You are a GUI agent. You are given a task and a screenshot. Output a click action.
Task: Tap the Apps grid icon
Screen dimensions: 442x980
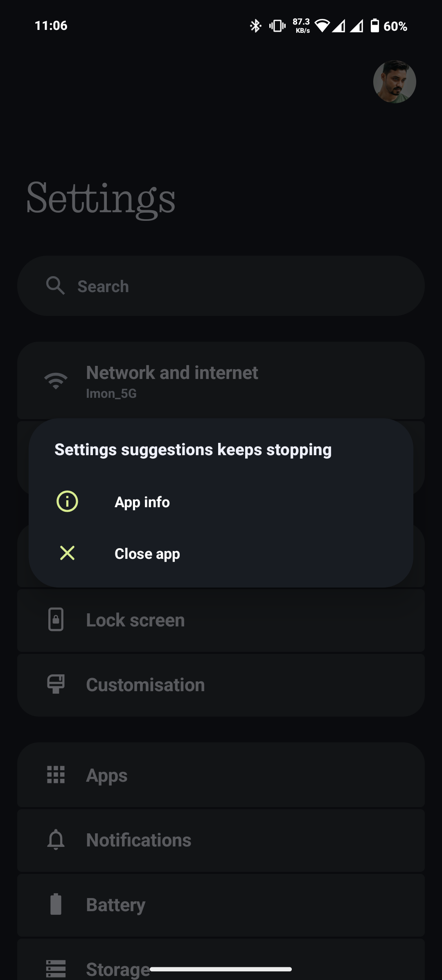click(x=56, y=775)
